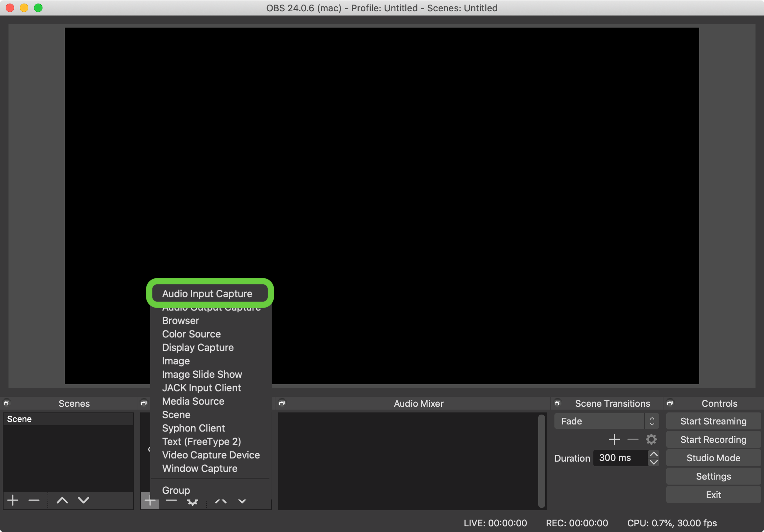Click Start Recording button
Screen dimensions: 764x532
tap(713, 440)
